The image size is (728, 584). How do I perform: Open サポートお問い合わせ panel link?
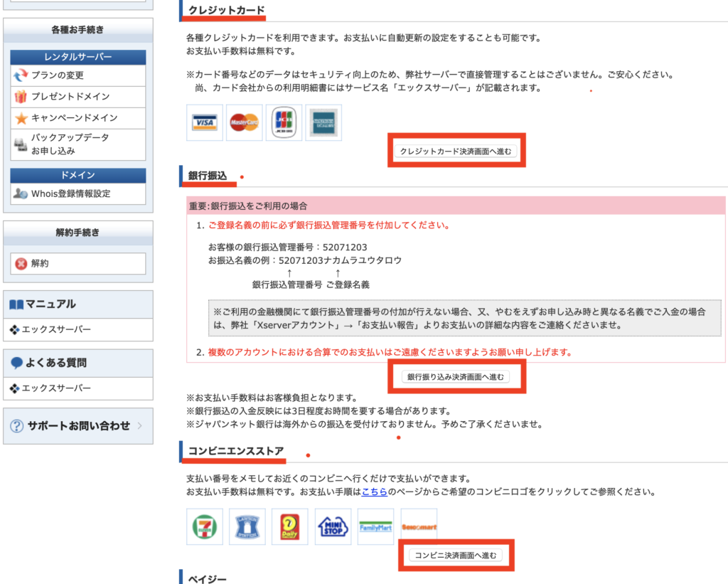click(78, 425)
